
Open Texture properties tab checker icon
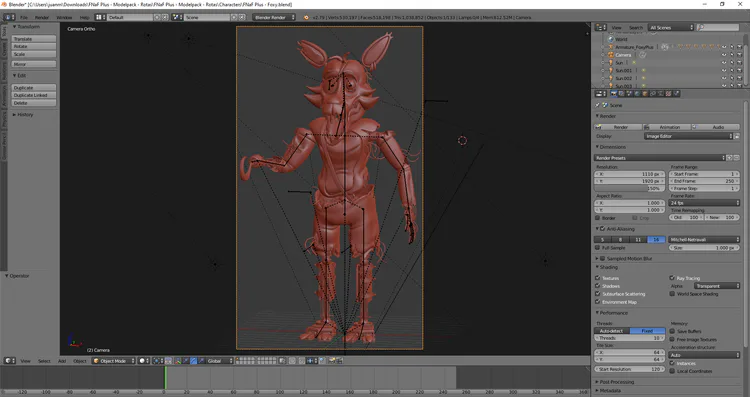(668, 94)
